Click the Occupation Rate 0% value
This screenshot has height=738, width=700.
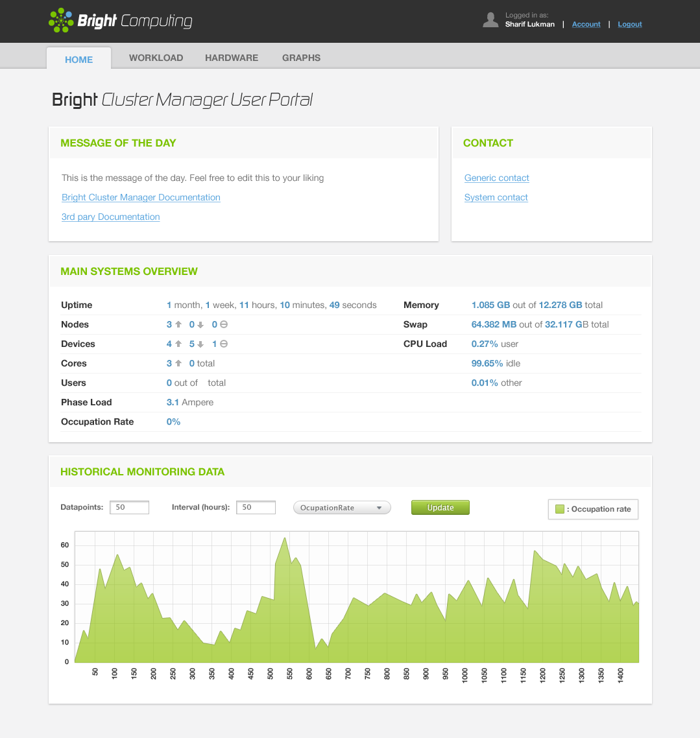[173, 422]
